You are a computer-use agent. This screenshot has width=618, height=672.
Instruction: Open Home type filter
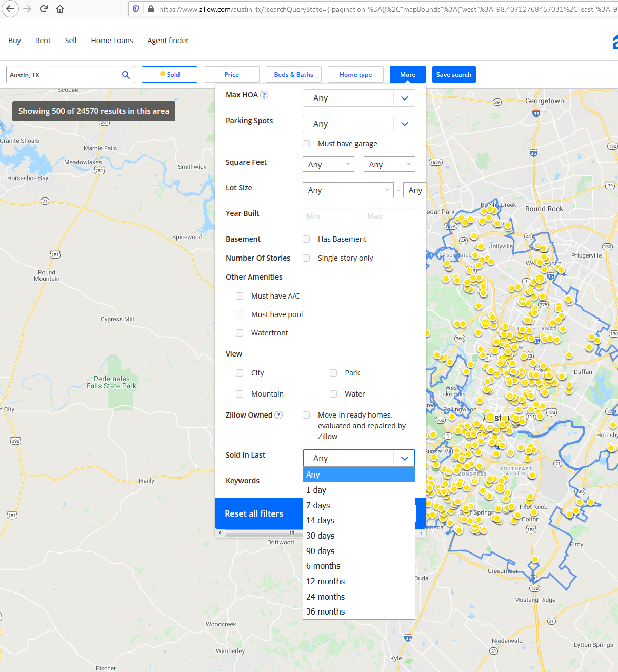pyautogui.click(x=355, y=74)
